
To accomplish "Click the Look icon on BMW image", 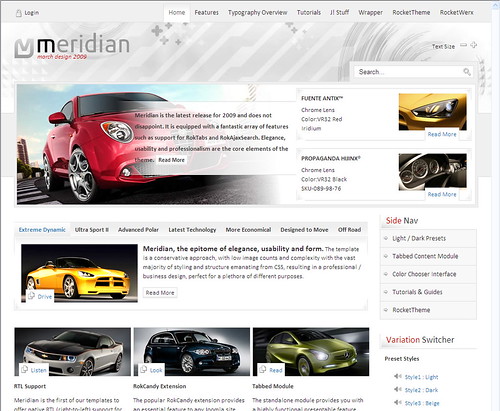I will tap(144, 369).
